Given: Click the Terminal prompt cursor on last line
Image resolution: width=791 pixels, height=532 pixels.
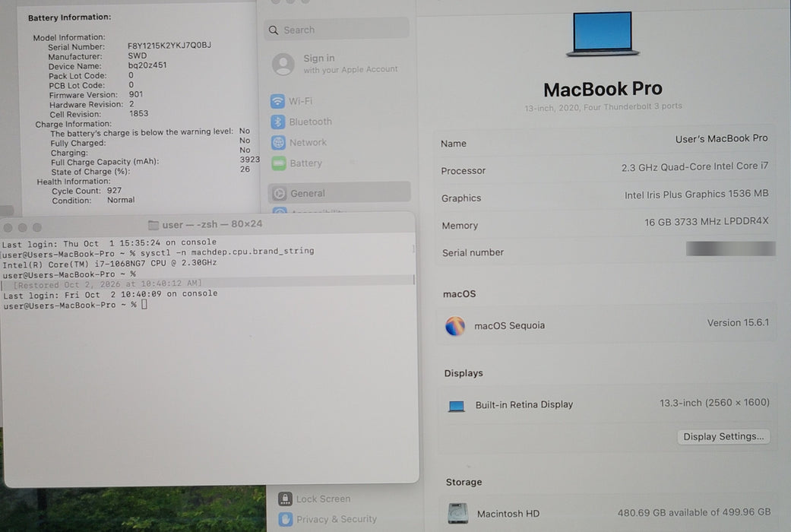Looking at the screenshot, I should [144, 304].
